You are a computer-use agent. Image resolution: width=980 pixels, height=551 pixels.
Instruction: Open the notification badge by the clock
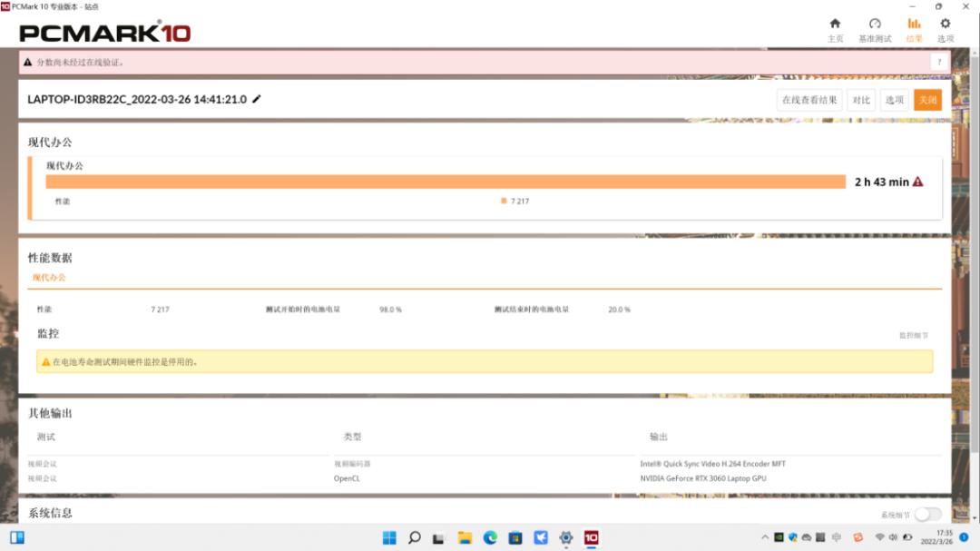click(x=964, y=537)
